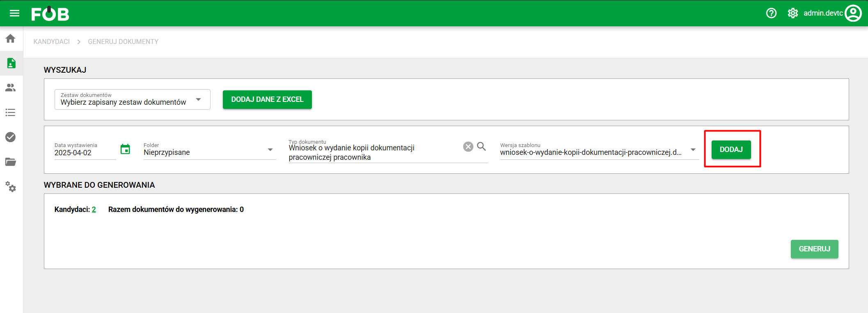The height and width of the screenshot is (313, 868).
Task: Go to KANDYDACI breadcrumb
Action: 52,41
